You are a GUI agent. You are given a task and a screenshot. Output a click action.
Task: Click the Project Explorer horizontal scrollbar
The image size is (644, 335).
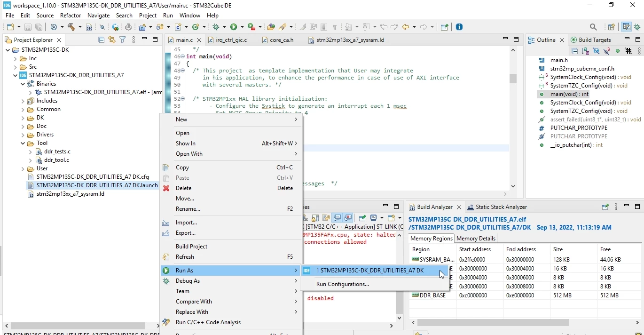point(78,326)
